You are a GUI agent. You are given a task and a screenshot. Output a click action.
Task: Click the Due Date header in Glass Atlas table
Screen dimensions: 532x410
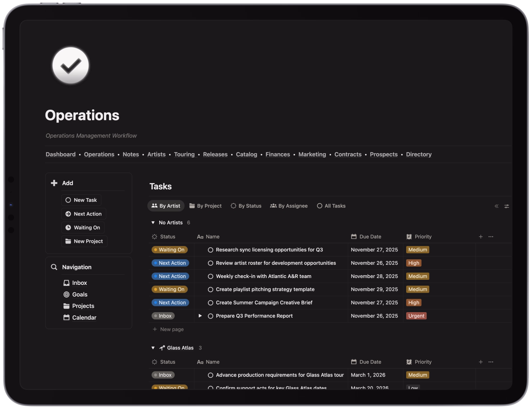tap(366, 362)
